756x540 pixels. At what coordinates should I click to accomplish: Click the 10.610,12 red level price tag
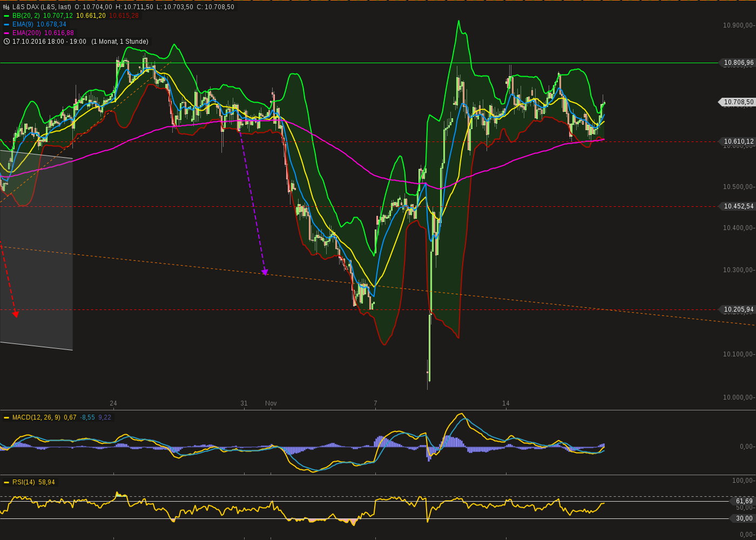click(738, 141)
